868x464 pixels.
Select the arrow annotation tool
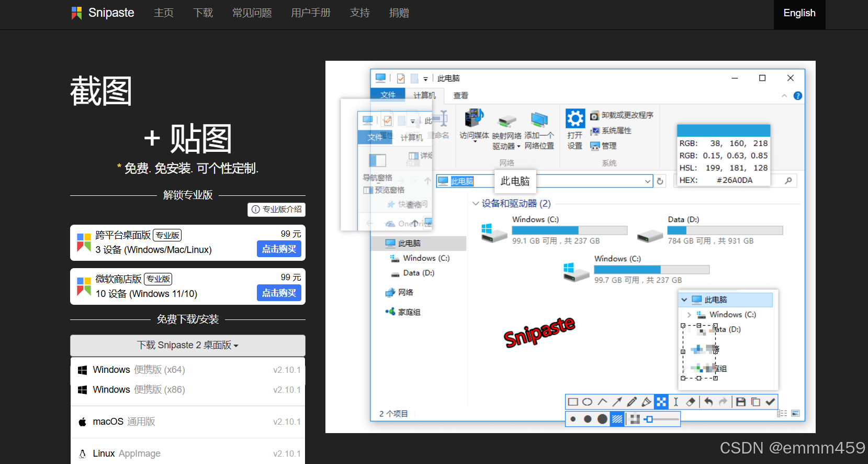(x=617, y=402)
